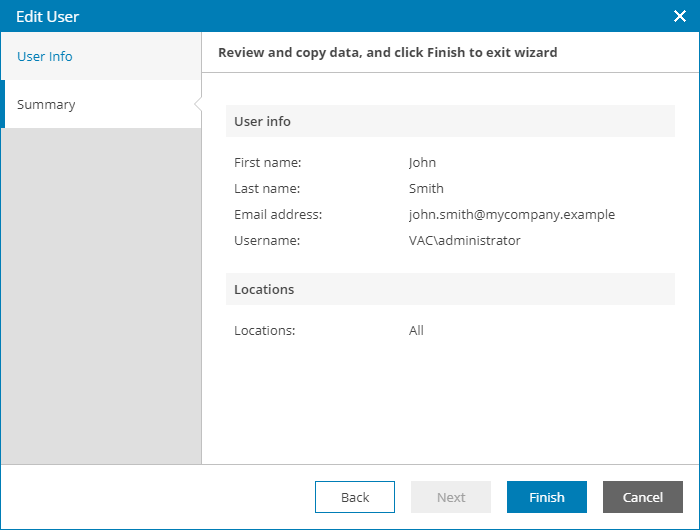Click the Username field label
Screen dimensions: 700x530
267,240
